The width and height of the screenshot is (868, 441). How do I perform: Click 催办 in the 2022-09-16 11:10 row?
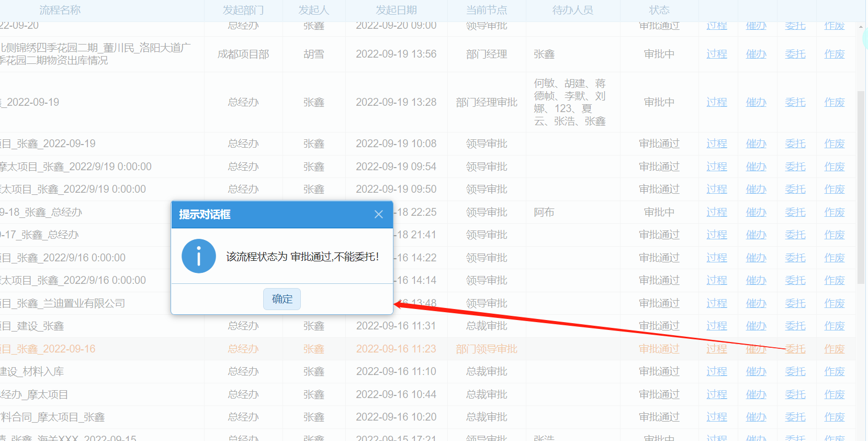pos(756,371)
